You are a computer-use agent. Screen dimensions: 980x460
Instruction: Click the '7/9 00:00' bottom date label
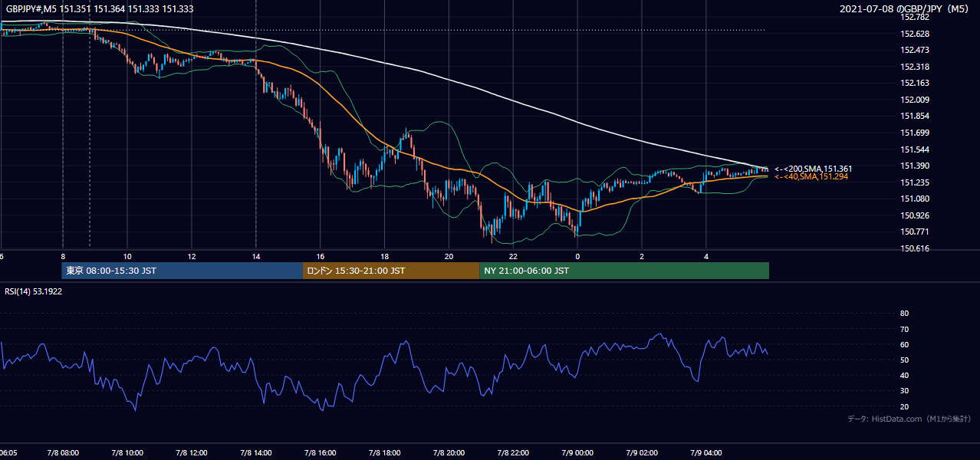click(577, 453)
